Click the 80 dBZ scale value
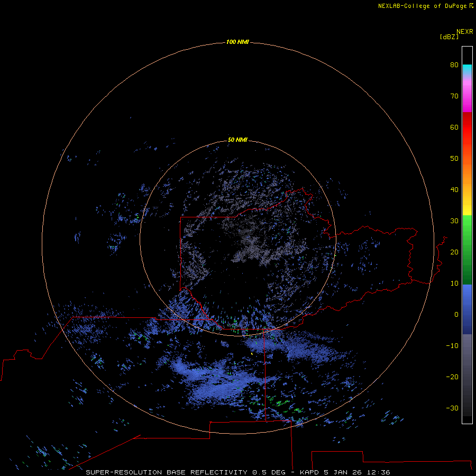This screenshot has height=476, width=476. click(454, 65)
